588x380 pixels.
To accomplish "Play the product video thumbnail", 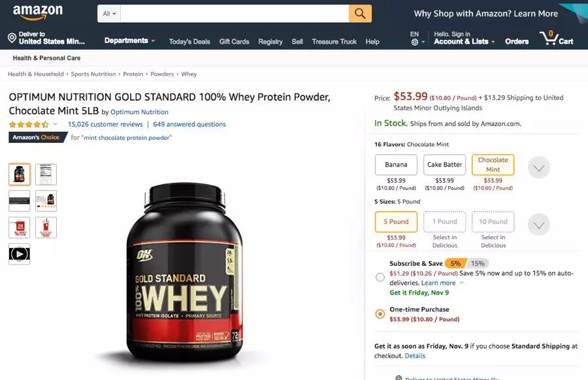I will tap(19, 254).
